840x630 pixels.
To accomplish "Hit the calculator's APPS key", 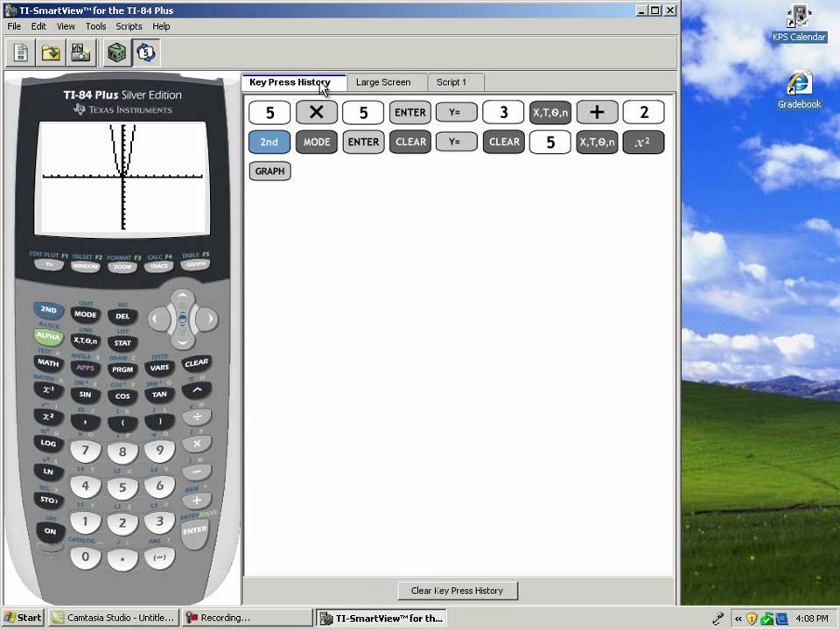I will pyautogui.click(x=85, y=367).
